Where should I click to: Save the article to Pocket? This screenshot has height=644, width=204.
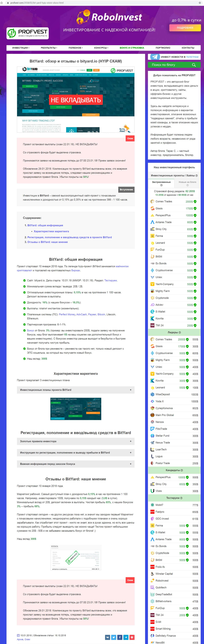click(x=132, y=637)
